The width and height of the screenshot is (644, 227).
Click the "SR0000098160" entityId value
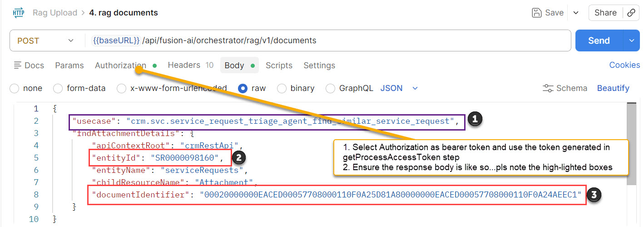coord(185,158)
